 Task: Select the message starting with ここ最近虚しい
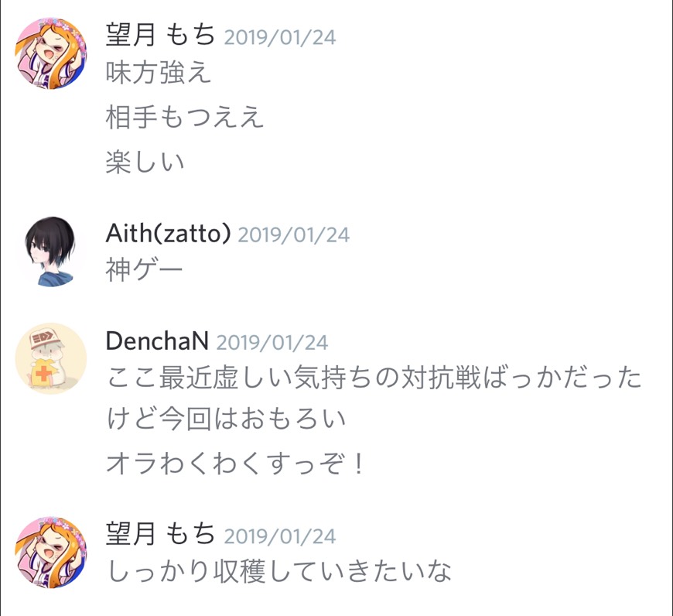pyautogui.click(x=374, y=378)
